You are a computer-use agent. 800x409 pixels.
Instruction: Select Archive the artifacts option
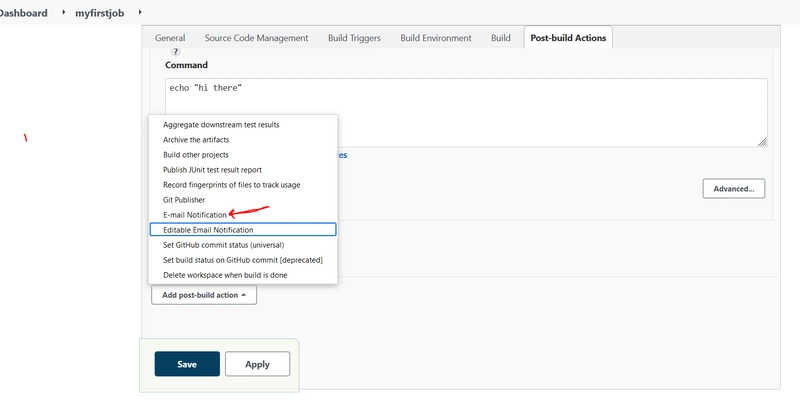click(196, 140)
